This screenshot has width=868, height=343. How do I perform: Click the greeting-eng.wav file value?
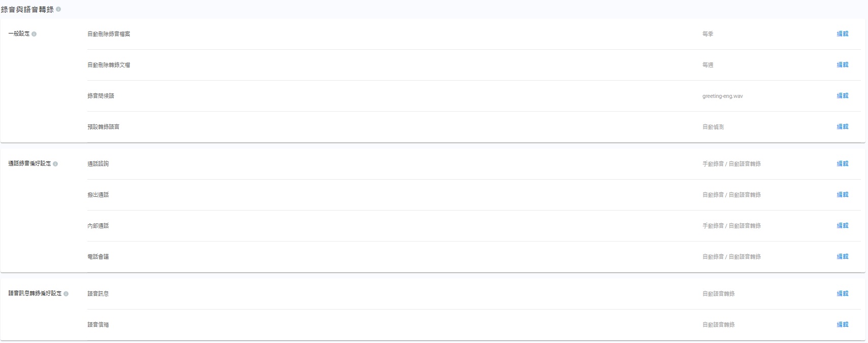click(722, 96)
